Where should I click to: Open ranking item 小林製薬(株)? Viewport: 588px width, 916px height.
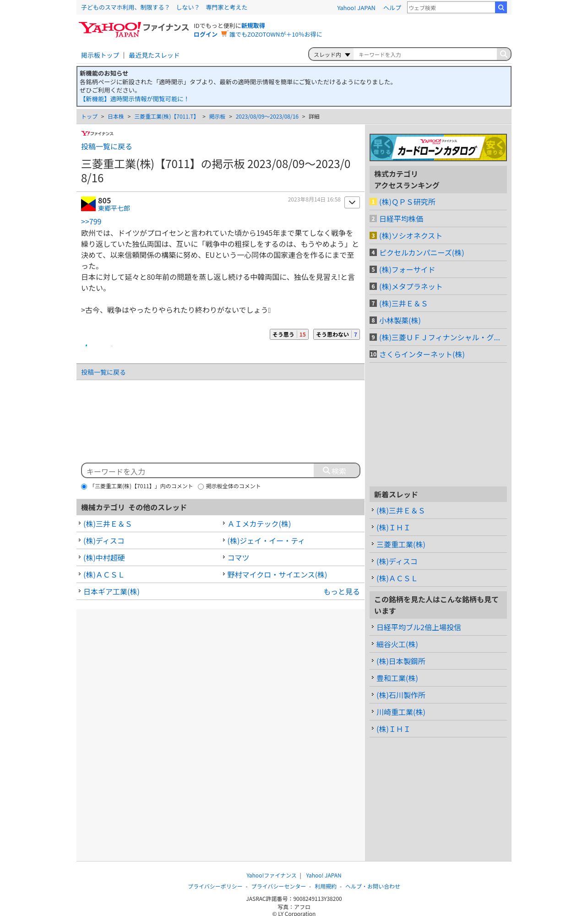pyautogui.click(x=400, y=321)
